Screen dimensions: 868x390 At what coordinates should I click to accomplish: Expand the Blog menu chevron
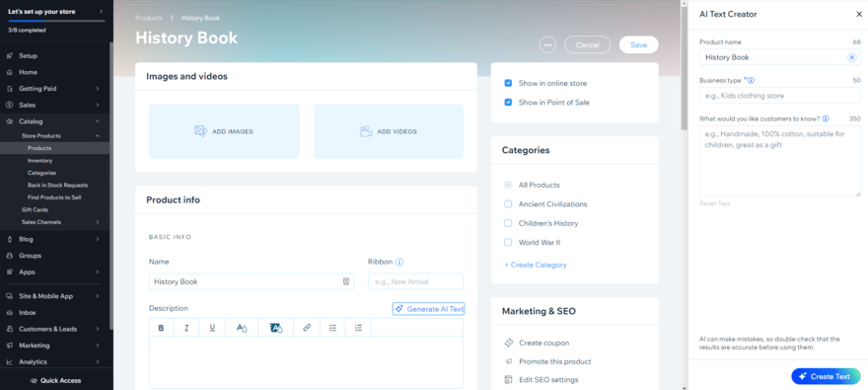click(x=98, y=239)
